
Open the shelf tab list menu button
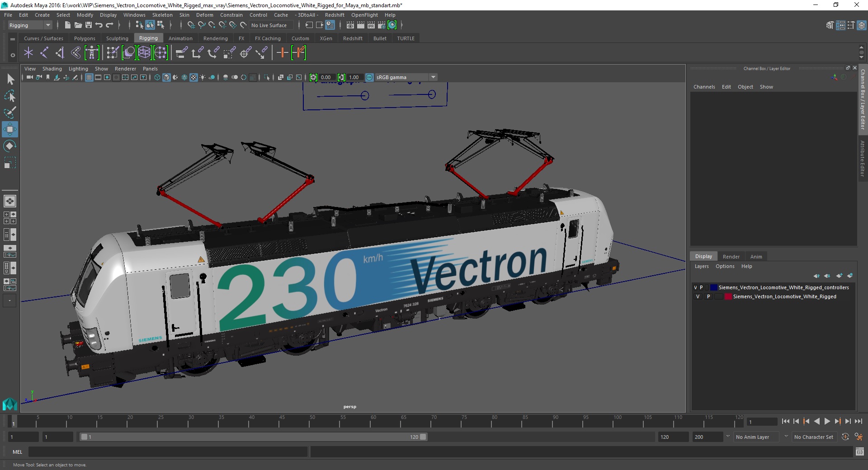(x=13, y=39)
